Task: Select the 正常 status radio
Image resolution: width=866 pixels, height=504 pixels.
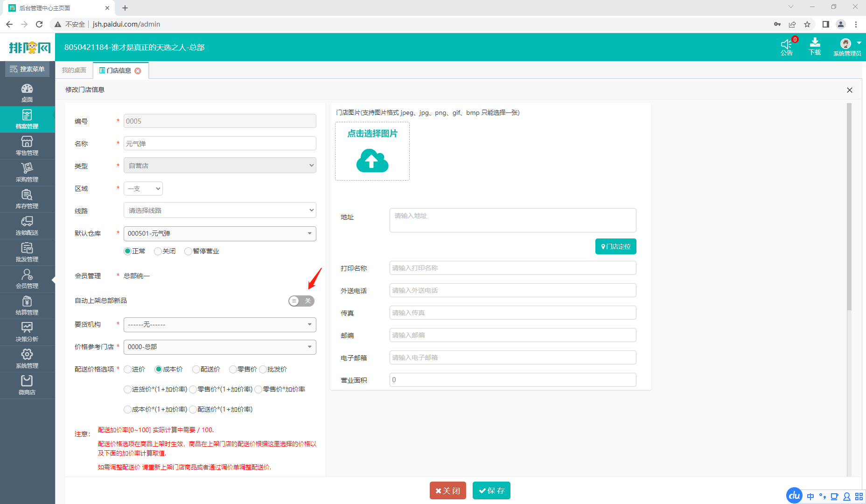Action: pyautogui.click(x=127, y=251)
